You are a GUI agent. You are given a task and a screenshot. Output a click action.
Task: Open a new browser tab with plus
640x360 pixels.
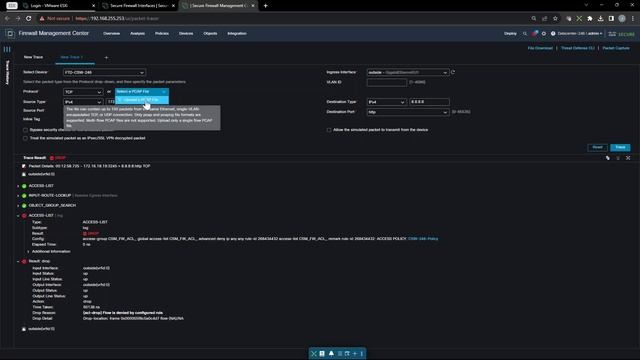(x=265, y=6)
